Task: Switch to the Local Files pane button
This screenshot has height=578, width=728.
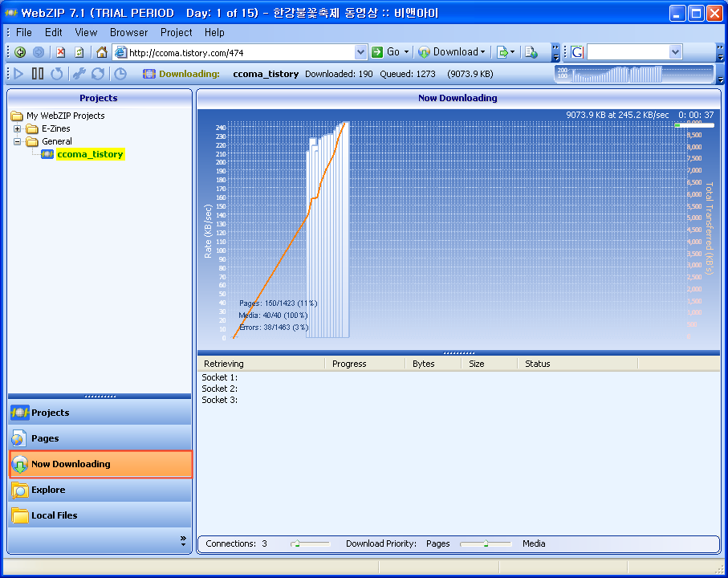Action: [x=100, y=515]
